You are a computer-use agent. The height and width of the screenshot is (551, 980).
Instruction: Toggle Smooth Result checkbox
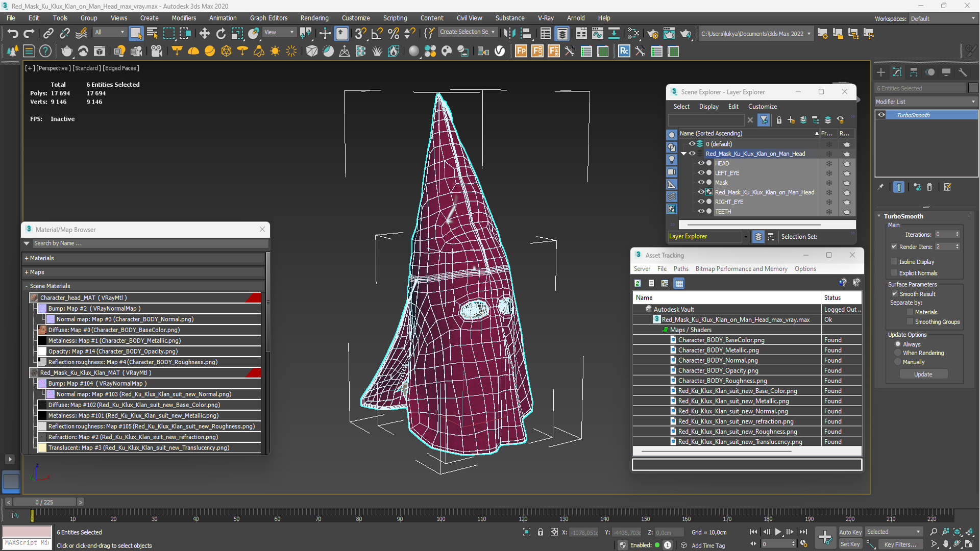(x=894, y=294)
